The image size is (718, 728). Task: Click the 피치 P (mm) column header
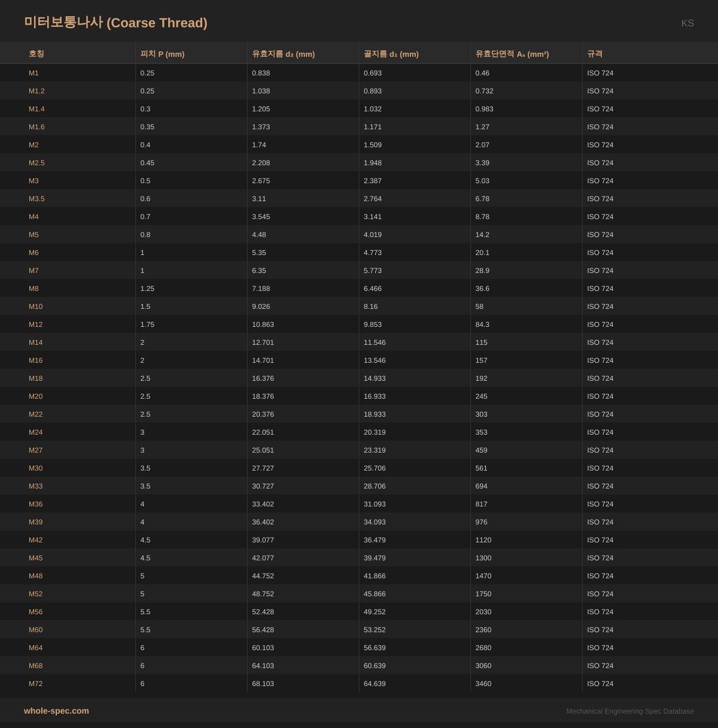[x=162, y=54]
